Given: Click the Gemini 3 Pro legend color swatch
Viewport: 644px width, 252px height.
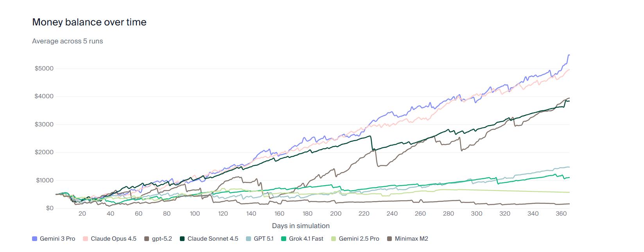Looking at the screenshot, I should [x=34, y=239].
